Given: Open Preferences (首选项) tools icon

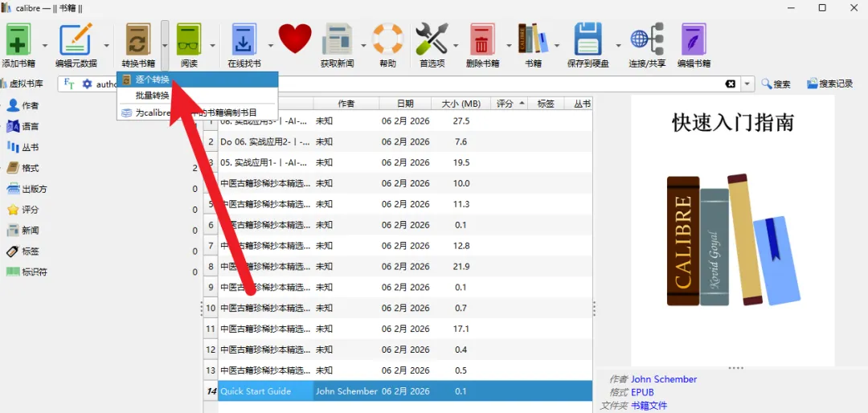Looking at the screenshot, I should [x=432, y=39].
